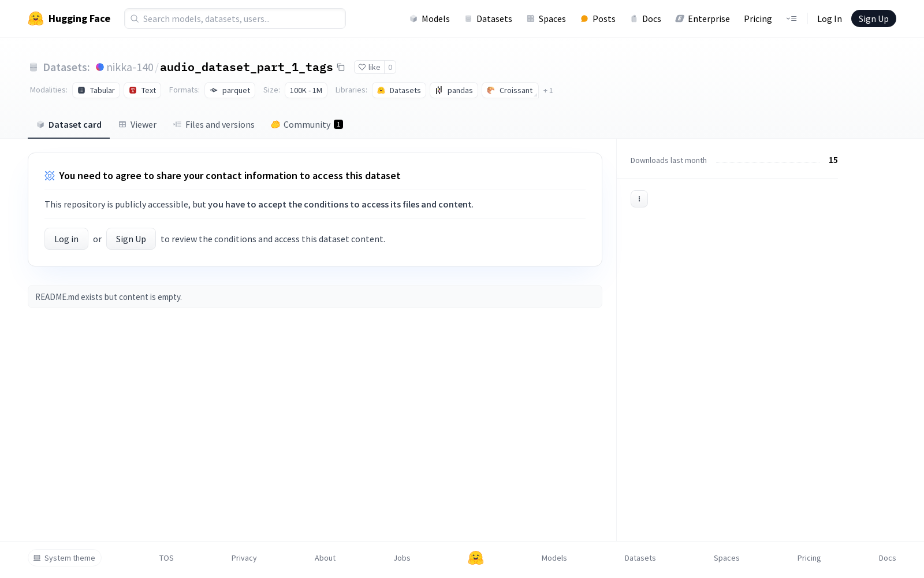The width and height of the screenshot is (924, 578).
Task: Click 'README.md exists but content is empty.' text
Action: click(109, 297)
